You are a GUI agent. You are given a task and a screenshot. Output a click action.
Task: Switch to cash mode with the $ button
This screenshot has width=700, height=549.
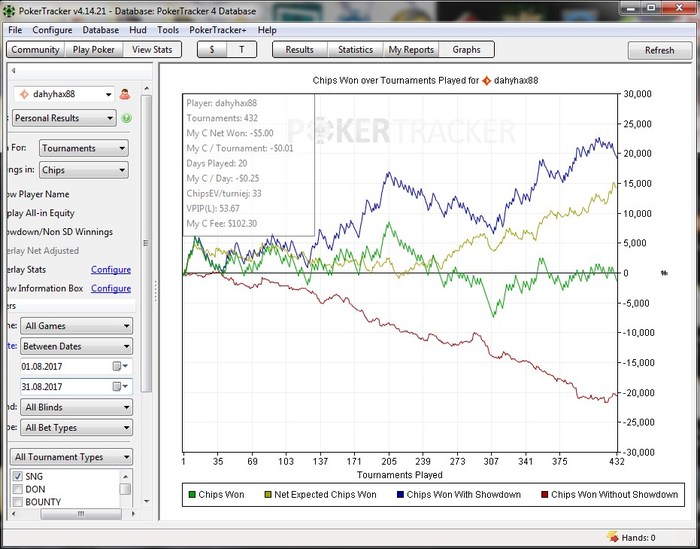tap(212, 49)
